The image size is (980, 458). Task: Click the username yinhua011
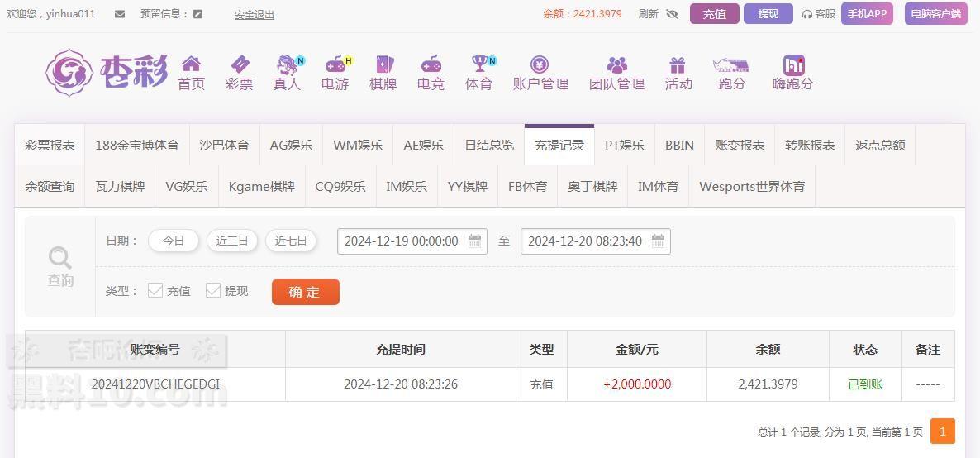coord(70,14)
